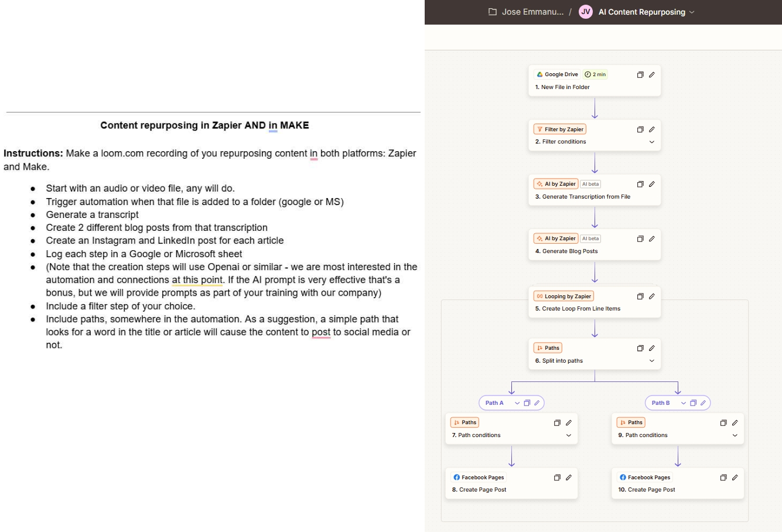Click the Paths badge on step 7
Viewport: 782px width, 532px height.
coord(465,422)
